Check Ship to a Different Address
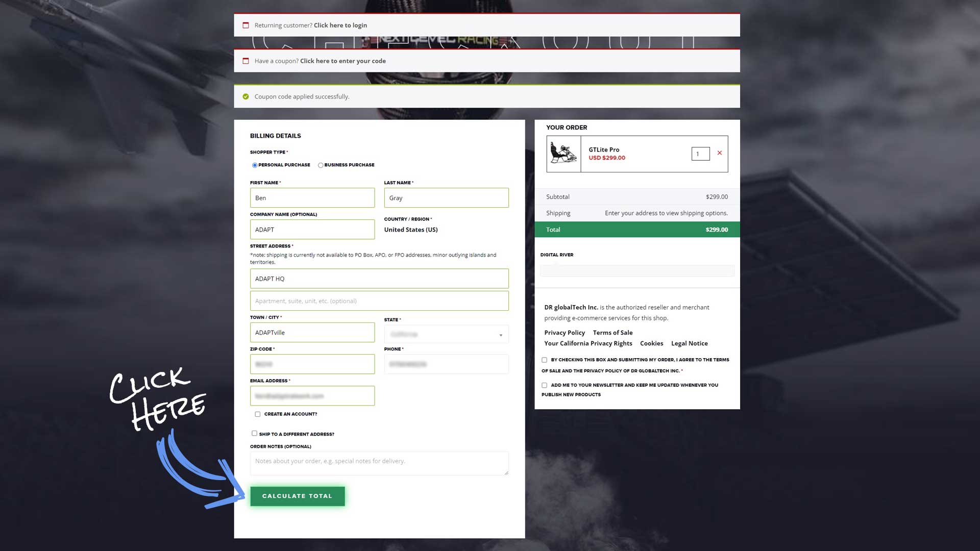 click(x=254, y=434)
